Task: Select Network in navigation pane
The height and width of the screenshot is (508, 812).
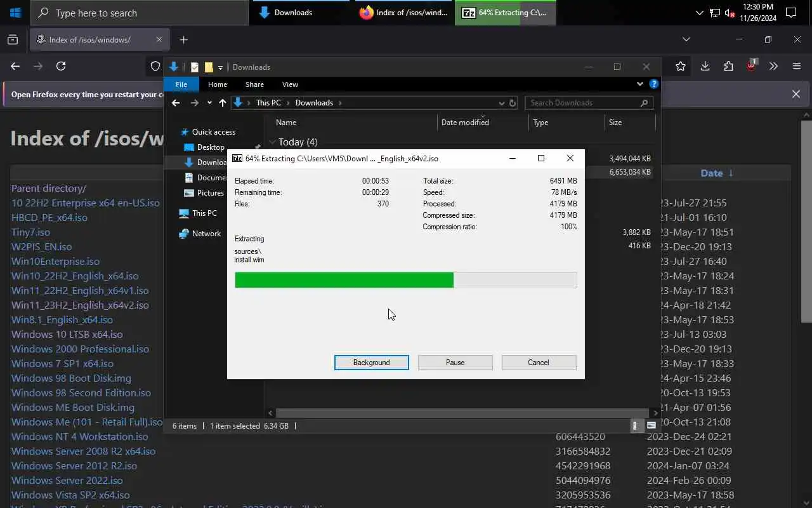Action: tap(206, 234)
